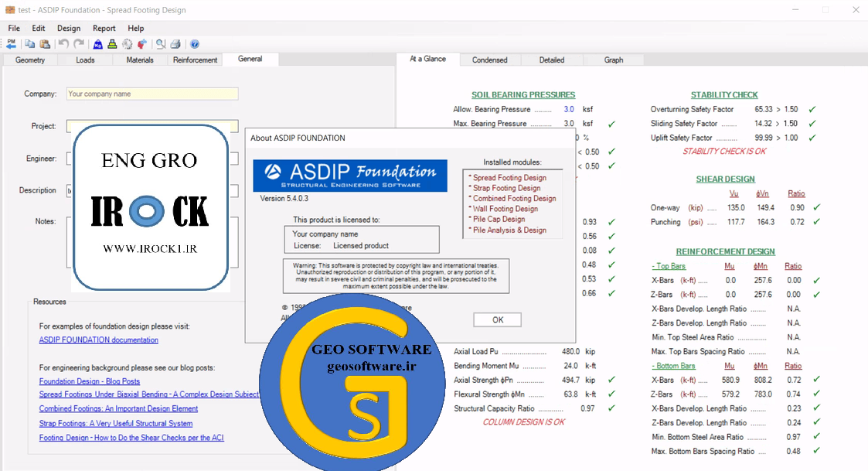The width and height of the screenshot is (868, 471).
Task: Click the red head toolbar icon
Action: click(141, 44)
